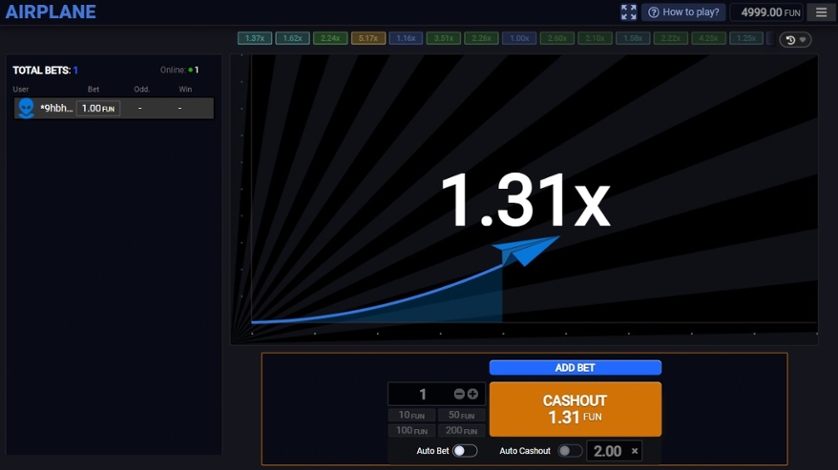Clear the auto cashout value with X
838x470 pixels.
click(634, 451)
